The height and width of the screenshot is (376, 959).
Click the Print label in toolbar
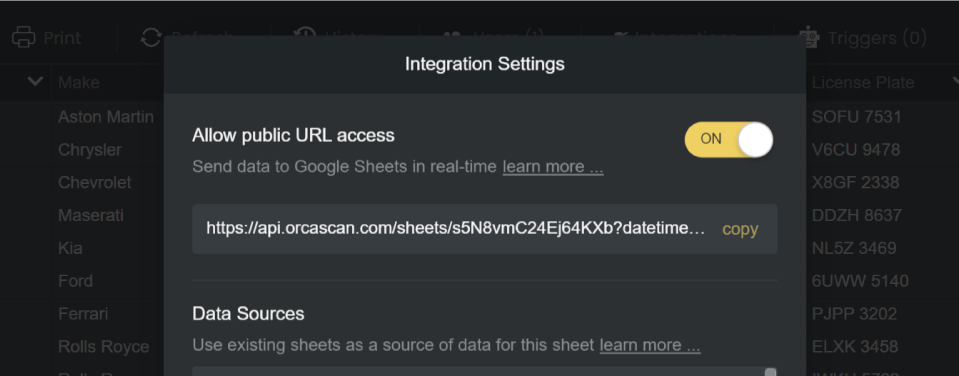tap(62, 38)
